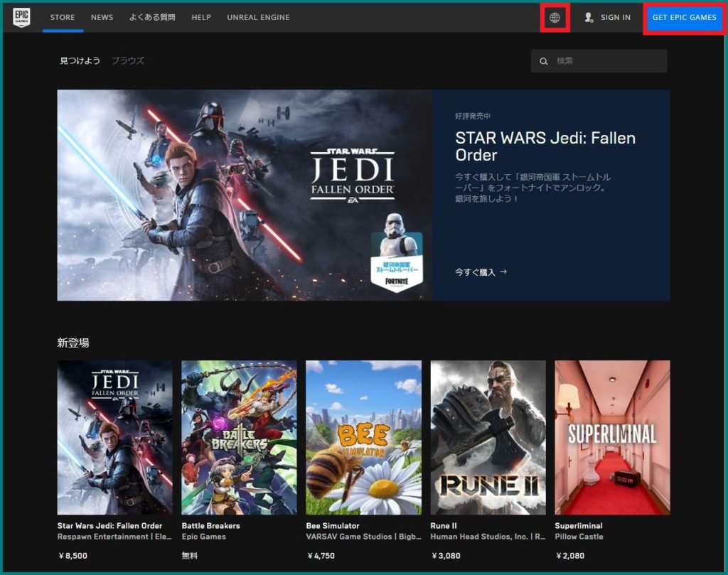Open Rune II game thumbnail
Viewport: 728px width, 575px height.
pyautogui.click(x=488, y=437)
